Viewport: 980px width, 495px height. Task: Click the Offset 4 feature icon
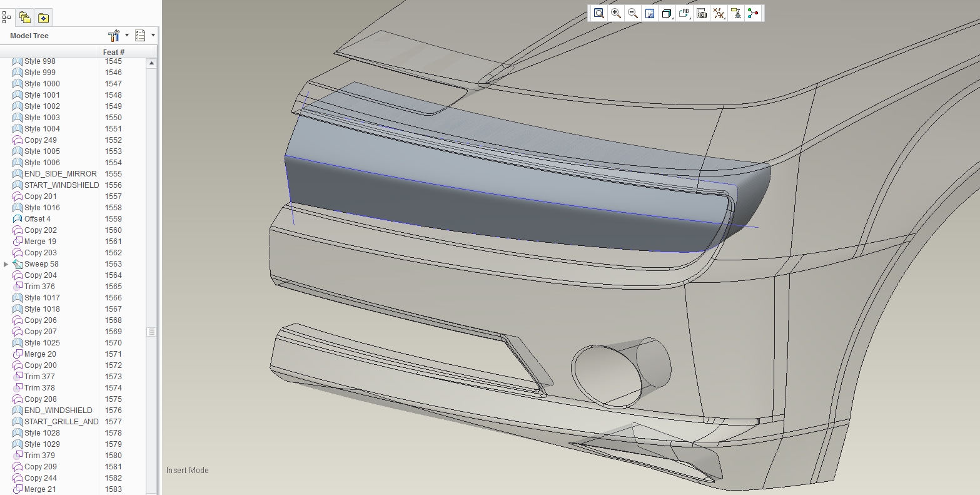click(18, 219)
